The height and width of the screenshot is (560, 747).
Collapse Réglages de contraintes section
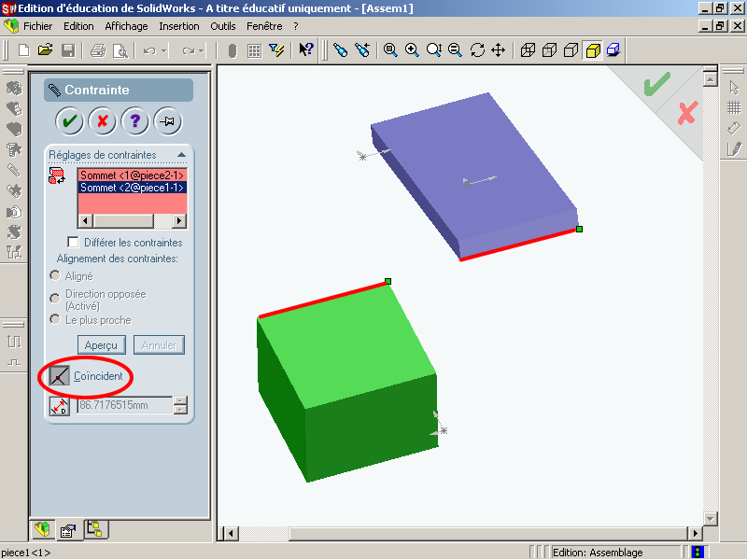(181, 155)
